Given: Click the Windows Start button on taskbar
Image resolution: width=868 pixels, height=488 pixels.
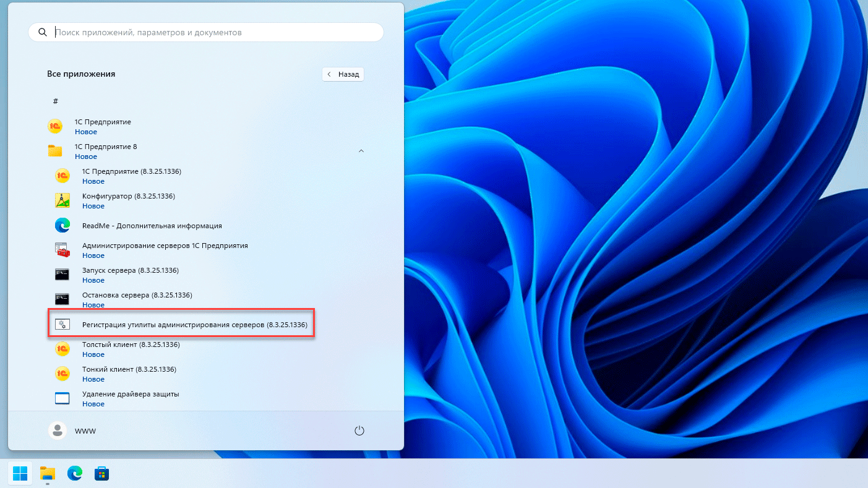Looking at the screenshot, I should tap(20, 474).
